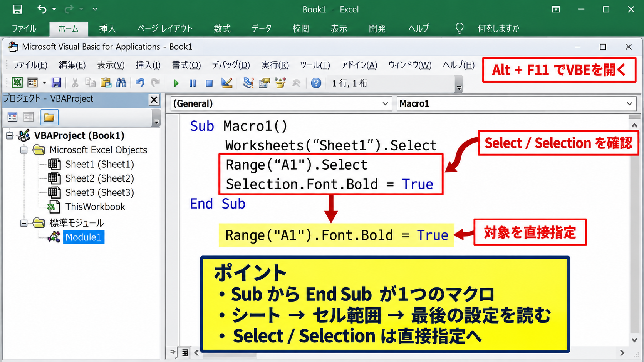Open VBE ファイル(E) menu

30,65
